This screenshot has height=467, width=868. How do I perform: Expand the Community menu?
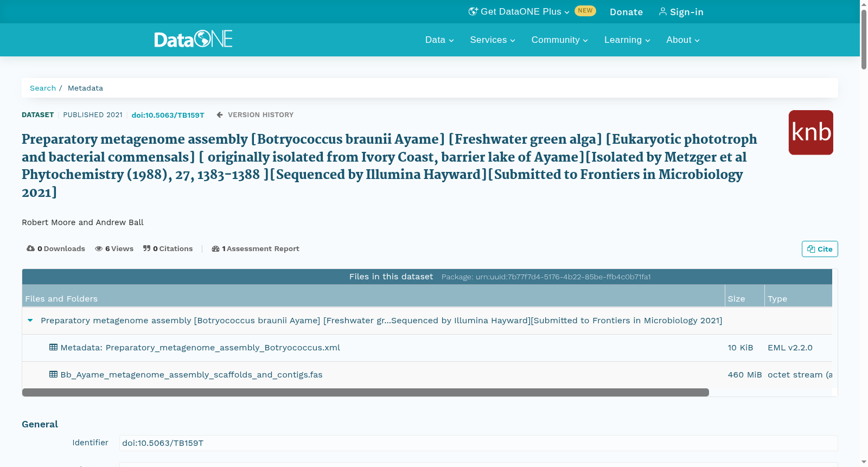pyautogui.click(x=559, y=40)
